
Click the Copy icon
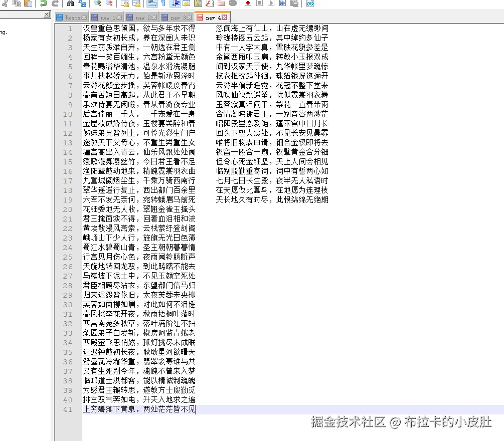[16, 4]
